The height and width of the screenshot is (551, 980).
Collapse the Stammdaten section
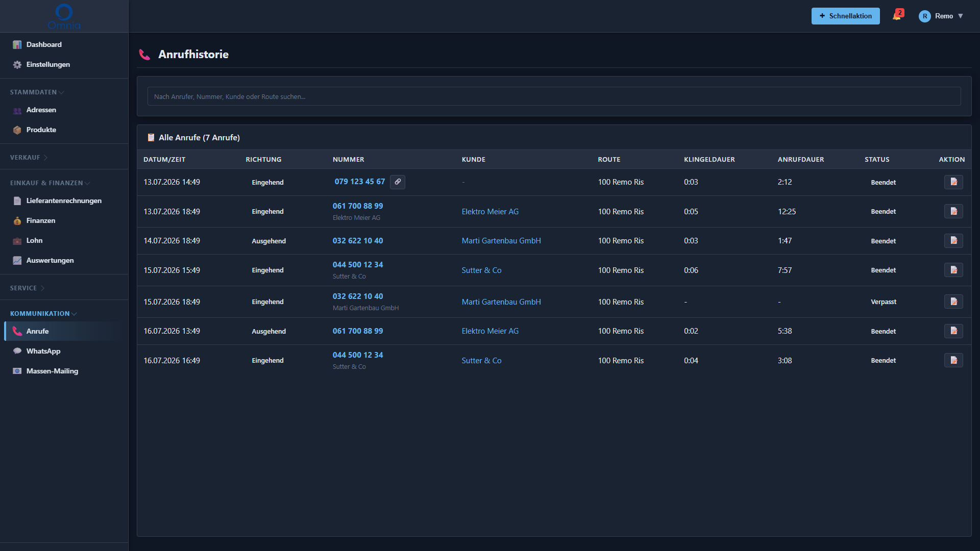[x=37, y=92]
